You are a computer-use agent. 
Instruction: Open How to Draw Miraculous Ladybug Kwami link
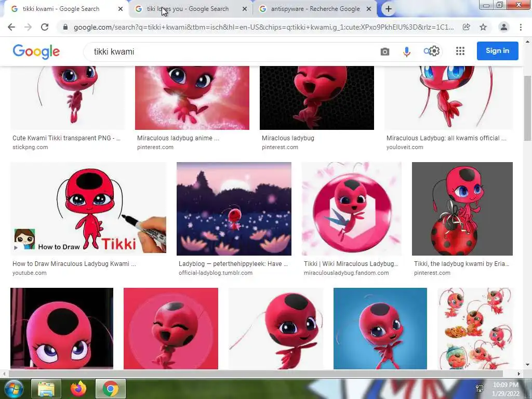pyautogui.click(x=74, y=263)
